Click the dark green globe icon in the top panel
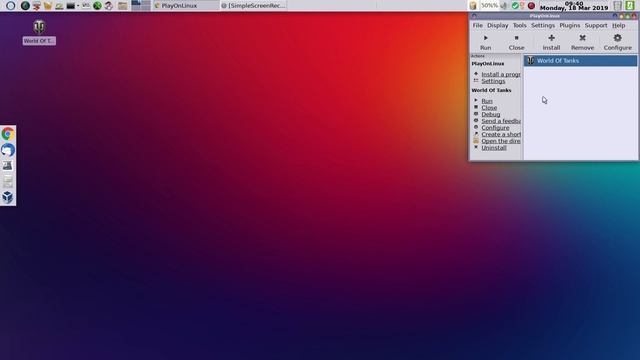This screenshot has height=360, width=640. (x=25, y=6)
